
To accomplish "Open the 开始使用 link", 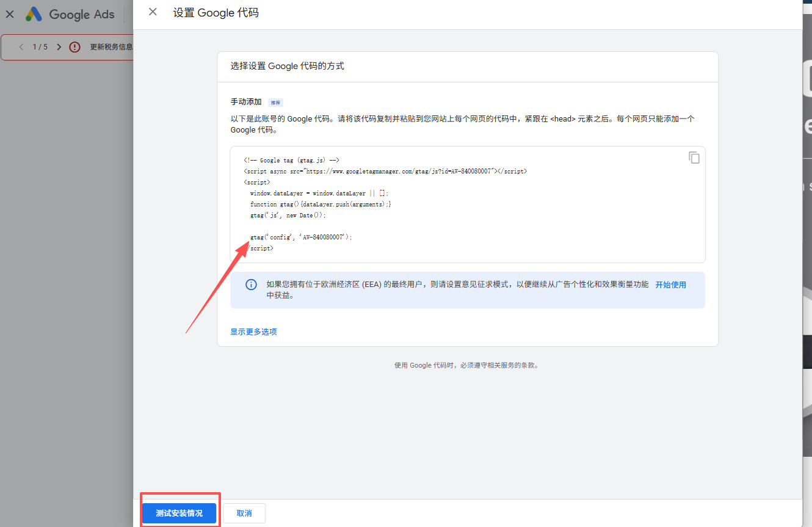I will coord(670,285).
